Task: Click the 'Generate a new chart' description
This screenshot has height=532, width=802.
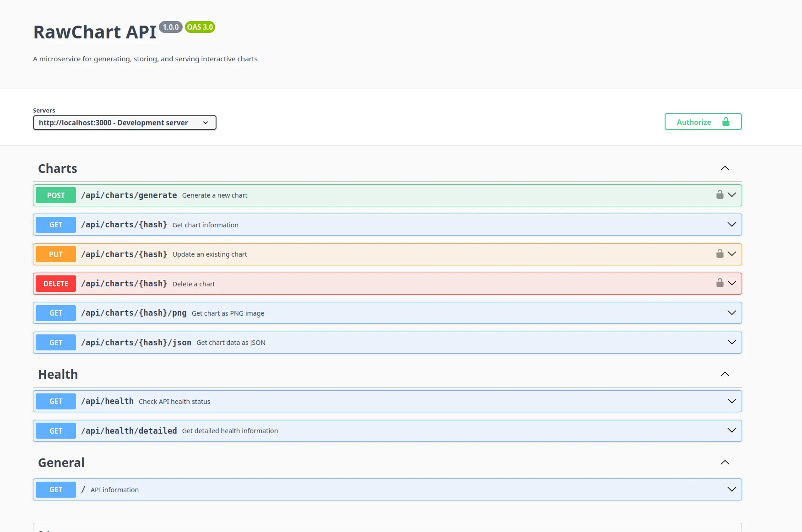Action: [x=215, y=195]
